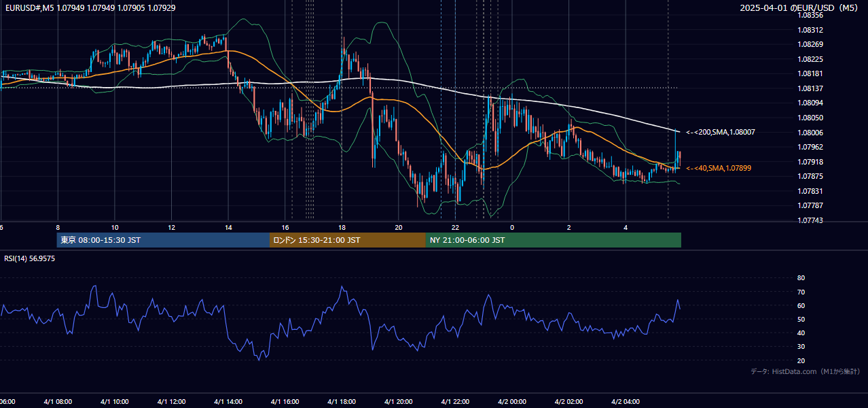Select the NY 21:00-06:00 JST session bar
This screenshot has height=408, width=868.
(x=554, y=240)
